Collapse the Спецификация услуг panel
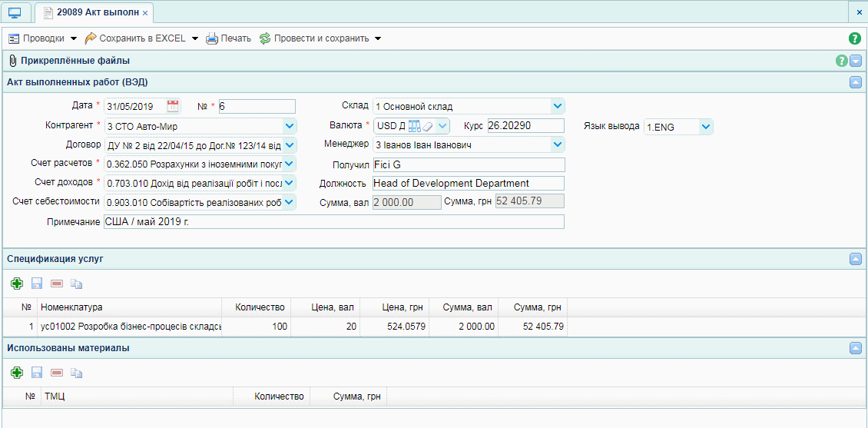Viewport: 868px width, 428px height. coord(856,259)
